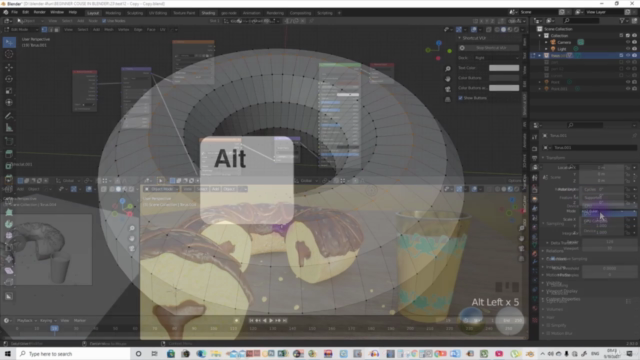This screenshot has width=640, height=360.
Task: Toggle camera view icon in viewport
Action: (x=448, y=89)
